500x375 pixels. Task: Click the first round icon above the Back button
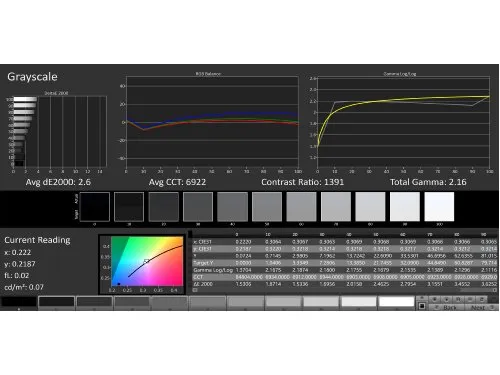(435, 299)
